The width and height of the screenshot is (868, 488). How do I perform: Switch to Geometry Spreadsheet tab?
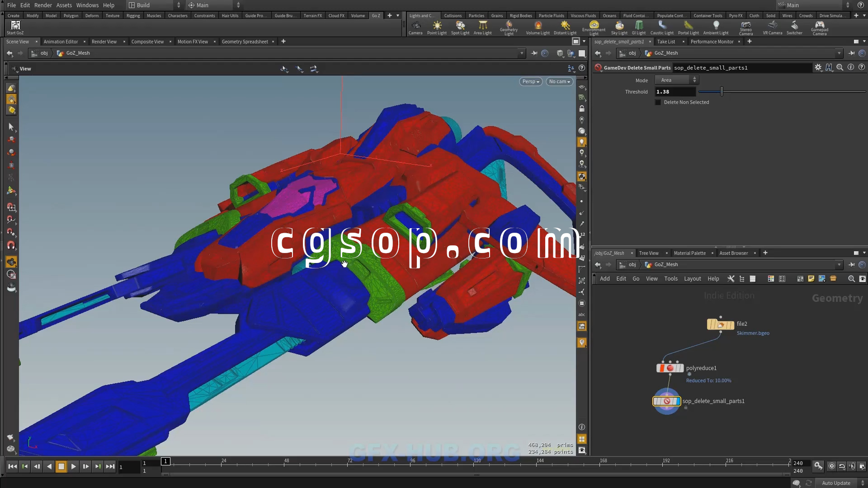[245, 42]
